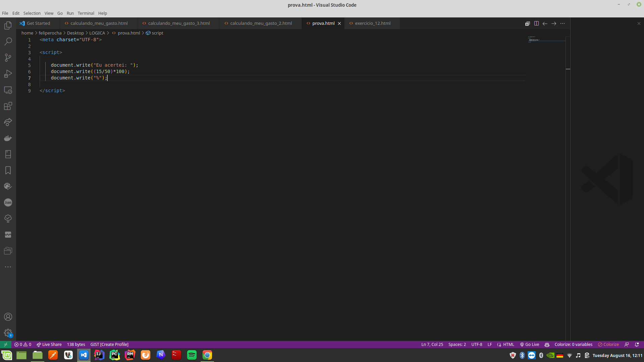Screen dimensions: 644x362
Task: Open the Edit menu
Action: pos(16,13)
